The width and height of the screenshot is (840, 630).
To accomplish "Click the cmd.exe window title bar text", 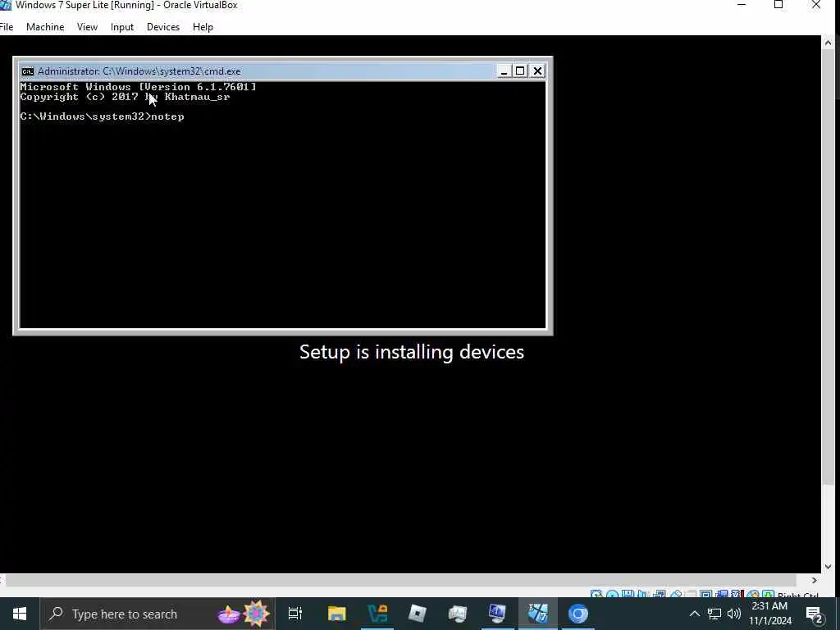I will pyautogui.click(x=139, y=71).
